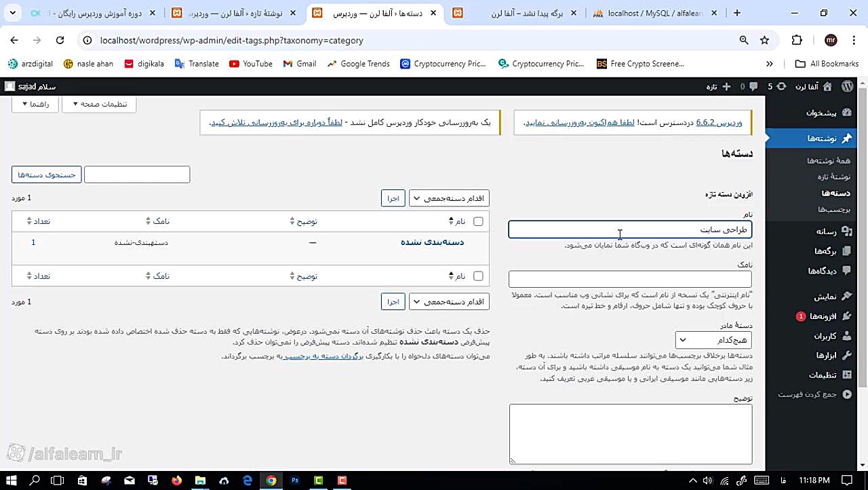Open دسته‌ها (Categories) in the posts submenu

(x=835, y=193)
